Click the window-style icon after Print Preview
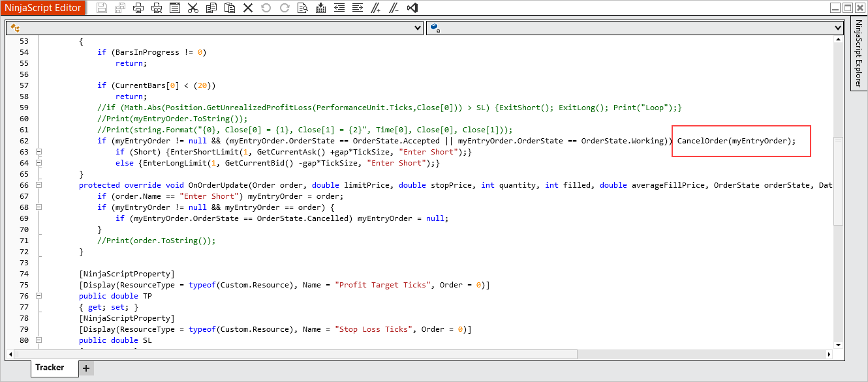The width and height of the screenshot is (868, 382). click(174, 8)
